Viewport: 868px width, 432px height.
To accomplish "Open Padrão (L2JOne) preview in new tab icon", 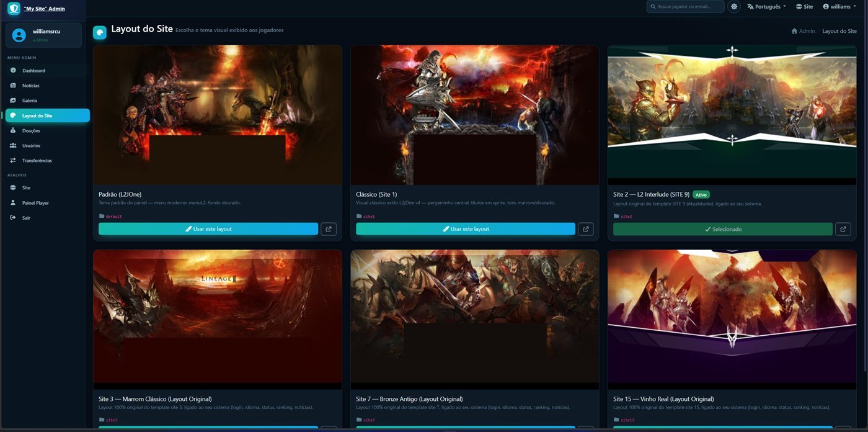I will [329, 229].
